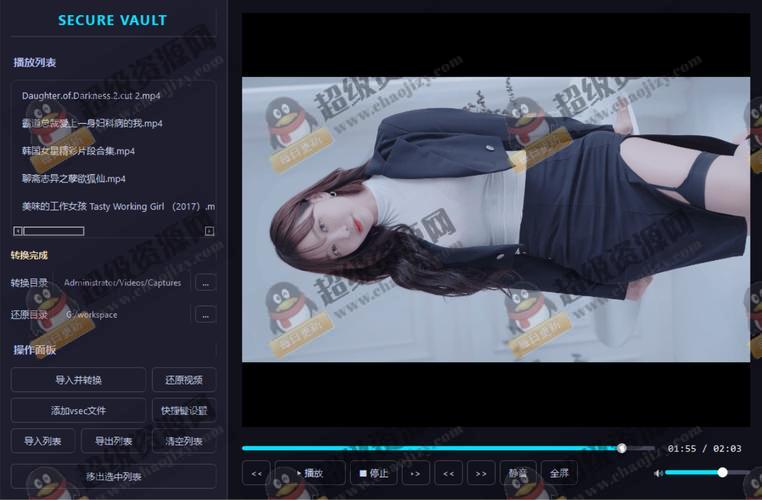This screenshot has width=762, height=500.
Task: Click the 操作面板 heading
Action: (35, 350)
